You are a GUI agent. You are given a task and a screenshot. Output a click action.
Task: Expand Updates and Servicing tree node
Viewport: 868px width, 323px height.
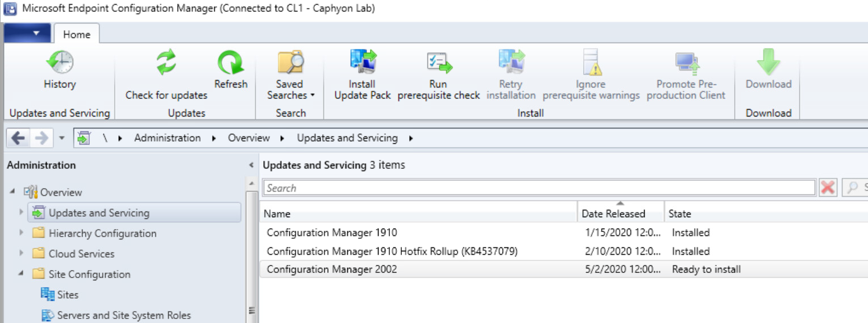[22, 213]
